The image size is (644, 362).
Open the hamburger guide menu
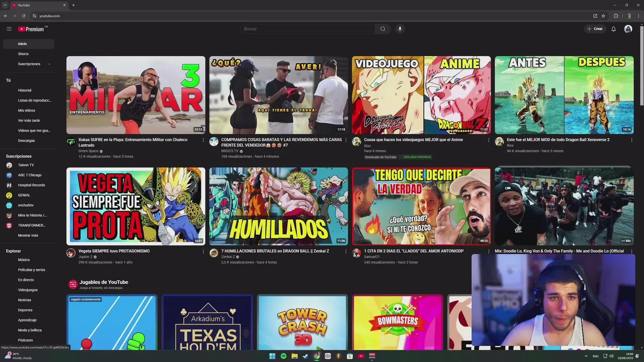9,29
